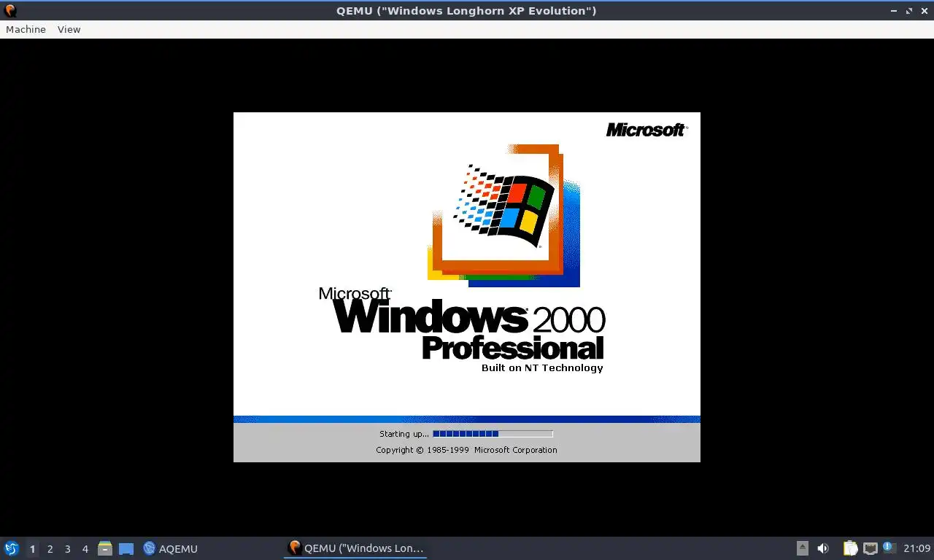Click the Starting up progress bar
The width and height of the screenshot is (934, 560).
493,434
